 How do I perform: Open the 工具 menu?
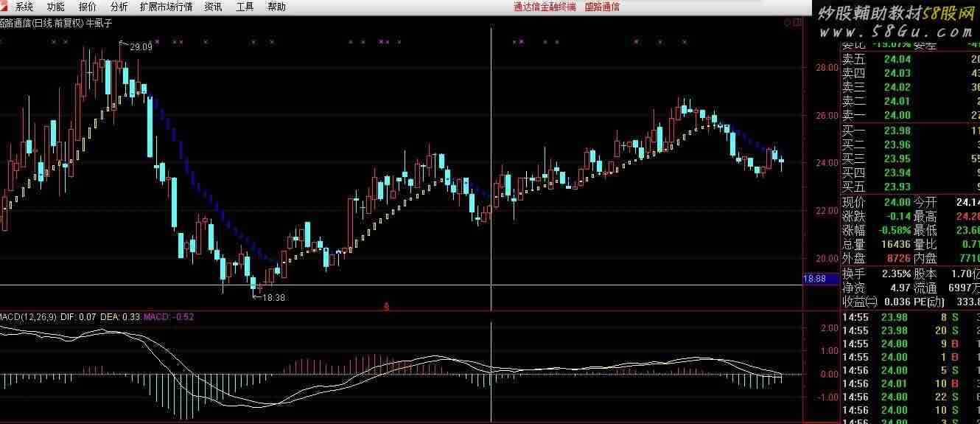(245, 7)
